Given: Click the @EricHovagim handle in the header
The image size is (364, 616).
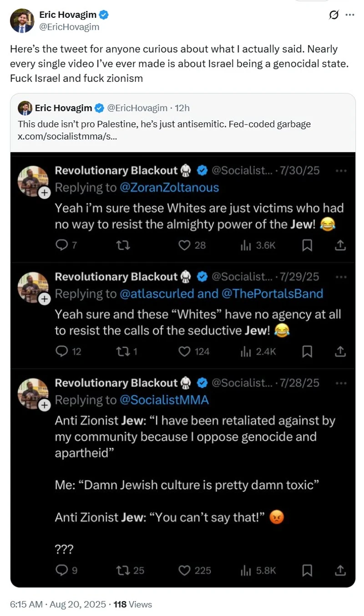Looking at the screenshot, I should [x=69, y=27].
